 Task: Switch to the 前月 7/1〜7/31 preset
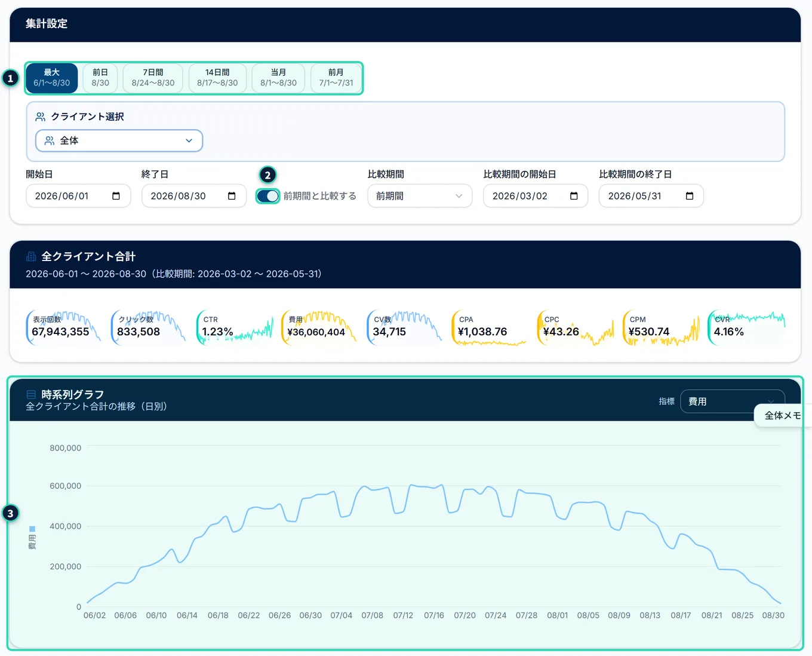click(x=336, y=78)
